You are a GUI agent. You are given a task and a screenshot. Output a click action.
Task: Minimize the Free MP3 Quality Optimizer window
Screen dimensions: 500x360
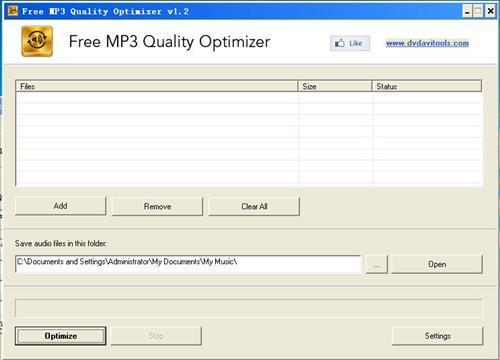[467, 12]
